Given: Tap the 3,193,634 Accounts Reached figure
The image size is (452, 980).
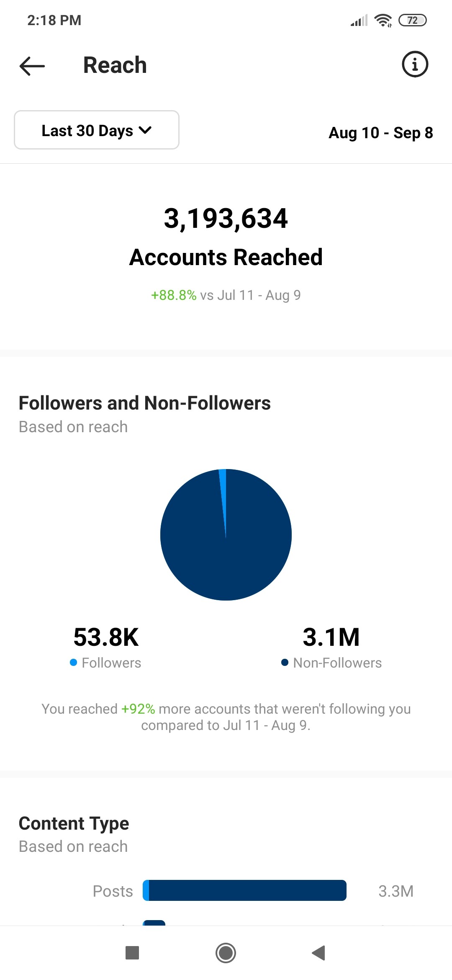Looking at the screenshot, I should pyautogui.click(x=226, y=218).
